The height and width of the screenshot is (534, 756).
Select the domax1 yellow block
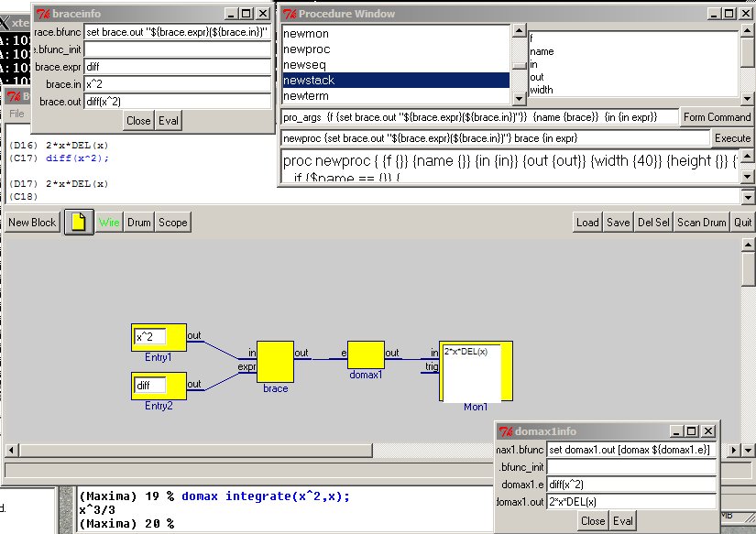coord(366,354)
